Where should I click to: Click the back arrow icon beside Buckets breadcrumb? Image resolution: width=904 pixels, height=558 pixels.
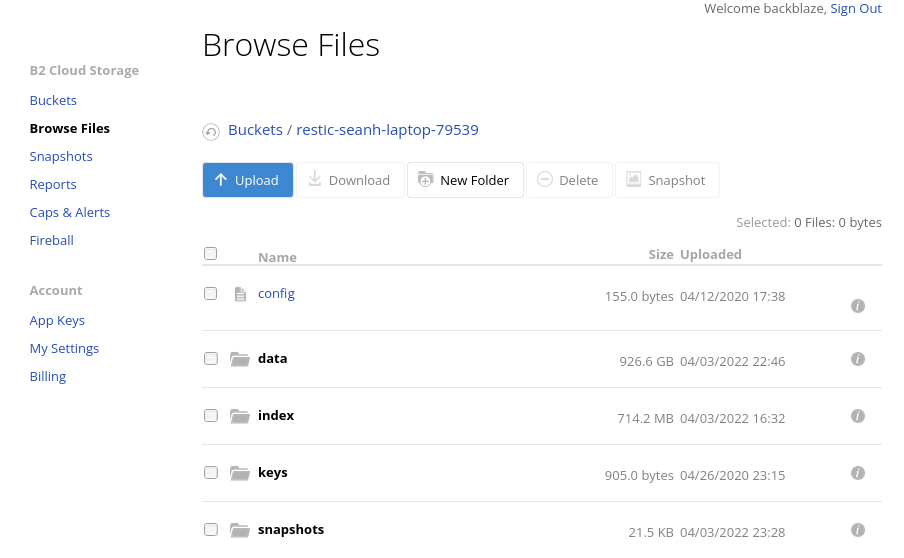211,132
